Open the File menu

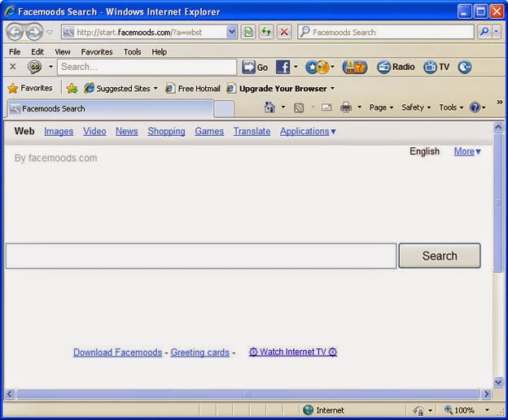click(15, 52)
